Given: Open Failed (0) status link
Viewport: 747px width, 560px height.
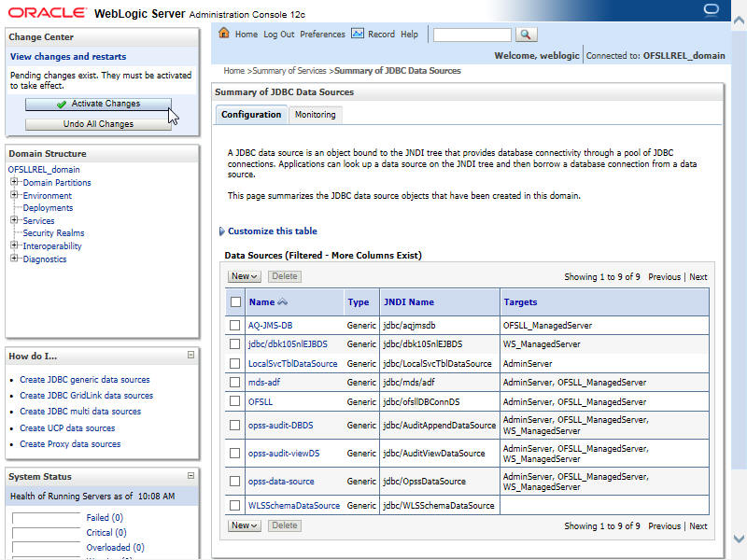Looking at the screenshot, I should (x=105, y=518).
